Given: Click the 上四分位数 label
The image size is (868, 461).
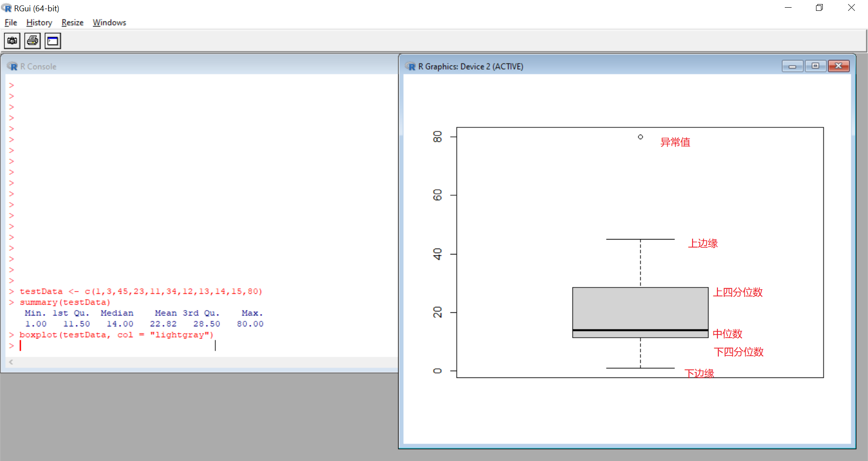Looking at the screenshot, I should tap(738, 292).
